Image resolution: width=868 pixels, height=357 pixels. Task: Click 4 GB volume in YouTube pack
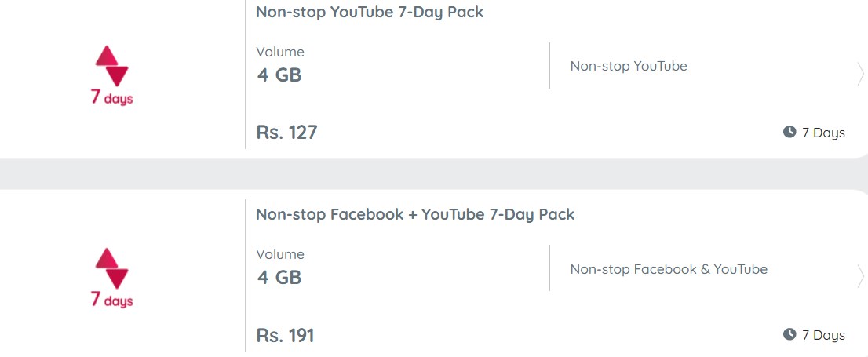[279, 75]
